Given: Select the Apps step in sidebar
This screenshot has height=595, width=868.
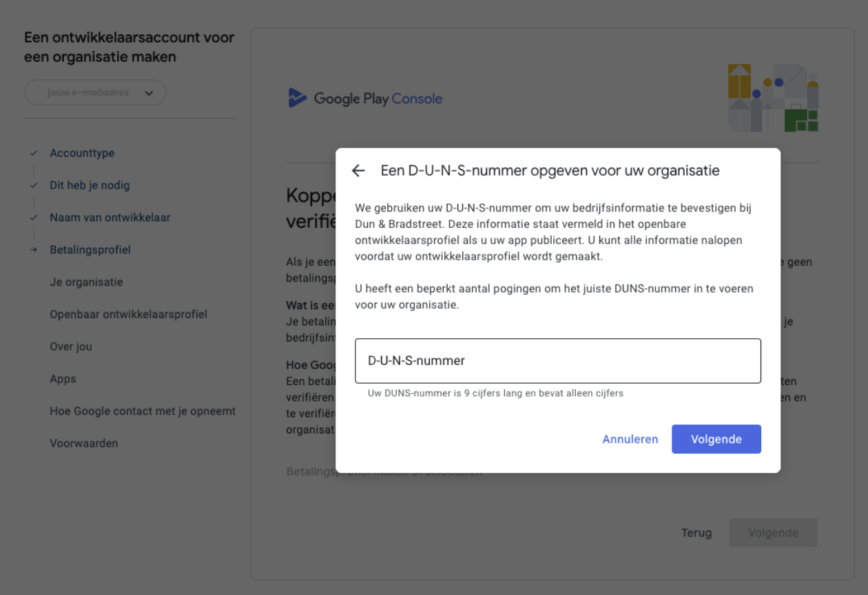Looking at the screenshot, I should [x=63, y=379].
